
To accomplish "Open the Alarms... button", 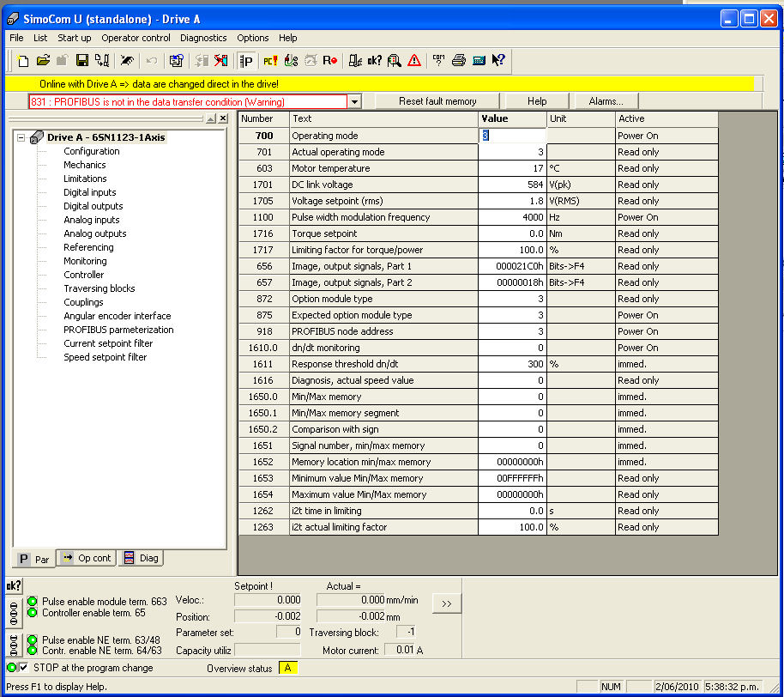I will pyautogui.click(x=606, y=101).
